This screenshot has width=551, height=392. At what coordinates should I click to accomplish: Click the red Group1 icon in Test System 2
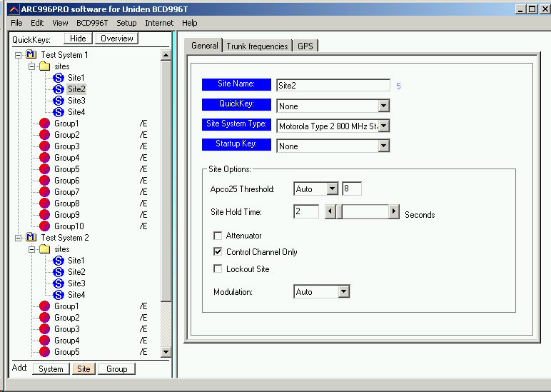point(45,306)
